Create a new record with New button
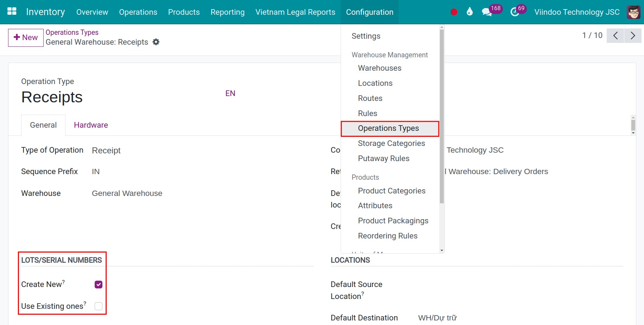The image size is (644, 325). 26,38
